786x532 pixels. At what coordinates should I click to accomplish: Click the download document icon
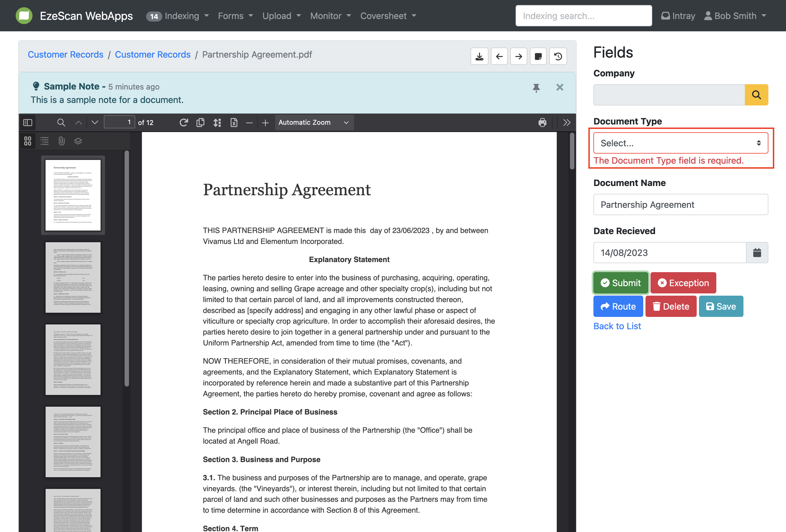pyautogui.click(x=479, y=56)
